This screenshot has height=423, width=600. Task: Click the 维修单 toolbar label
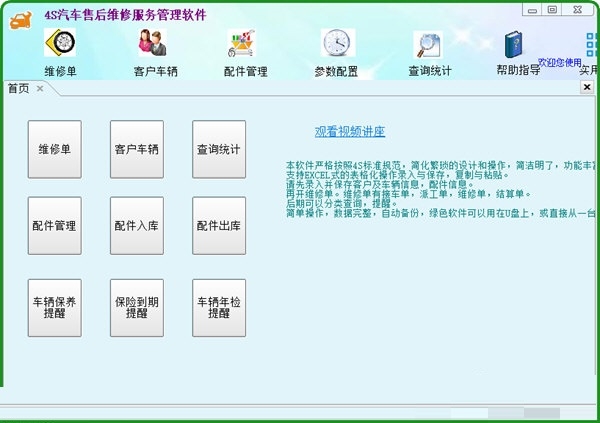[60, 71]
